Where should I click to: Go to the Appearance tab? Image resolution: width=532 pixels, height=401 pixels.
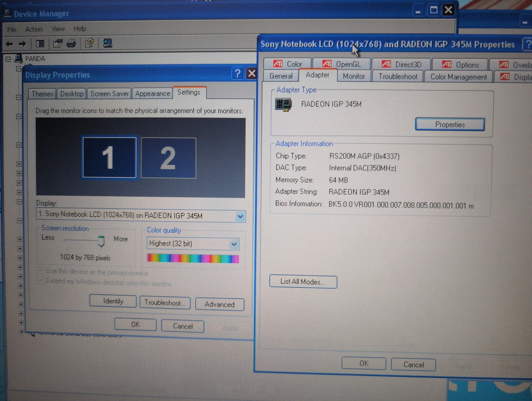tap(153, 94)
